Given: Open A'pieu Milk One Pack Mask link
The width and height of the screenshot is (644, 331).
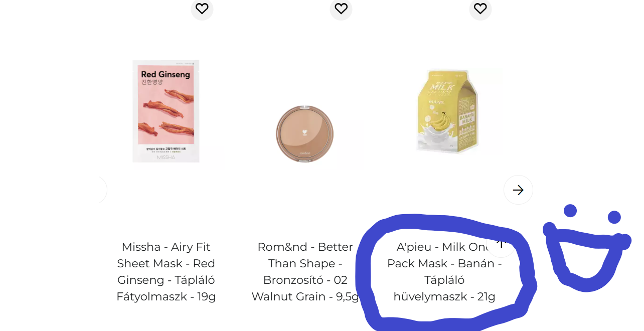Looking at the screenshot, I should tap(444, 272).
